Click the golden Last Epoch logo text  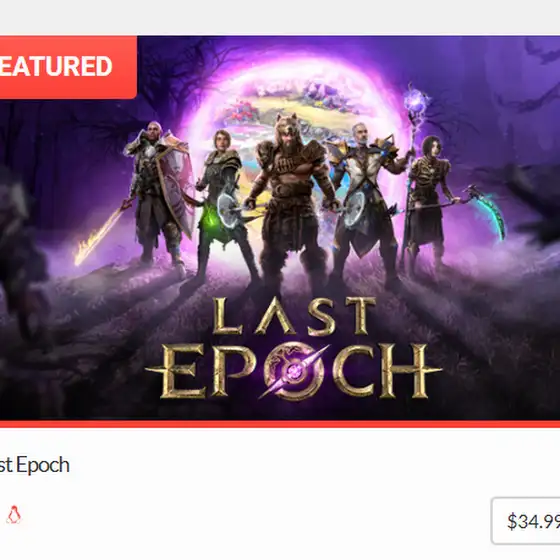[x=294, y=348]
